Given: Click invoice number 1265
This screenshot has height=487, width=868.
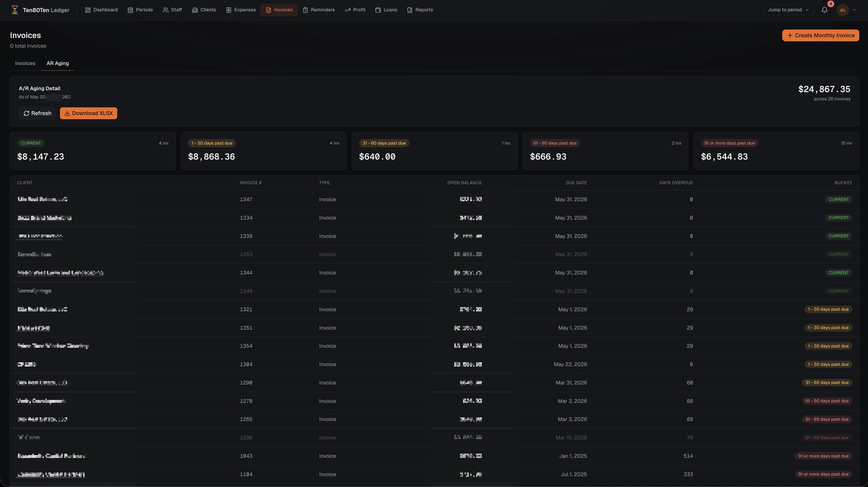Looking at the screenshot, I should tap(246, 420).
